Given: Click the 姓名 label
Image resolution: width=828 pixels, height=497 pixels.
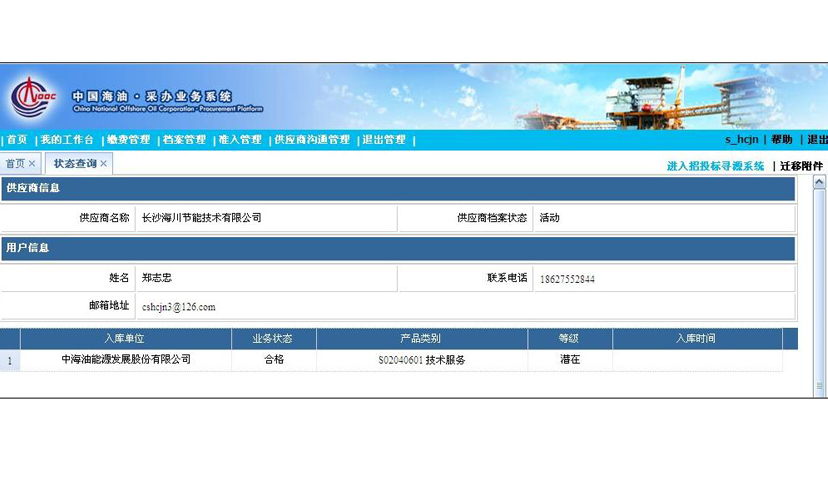Looking at the screenshot, I should point(119,278).
